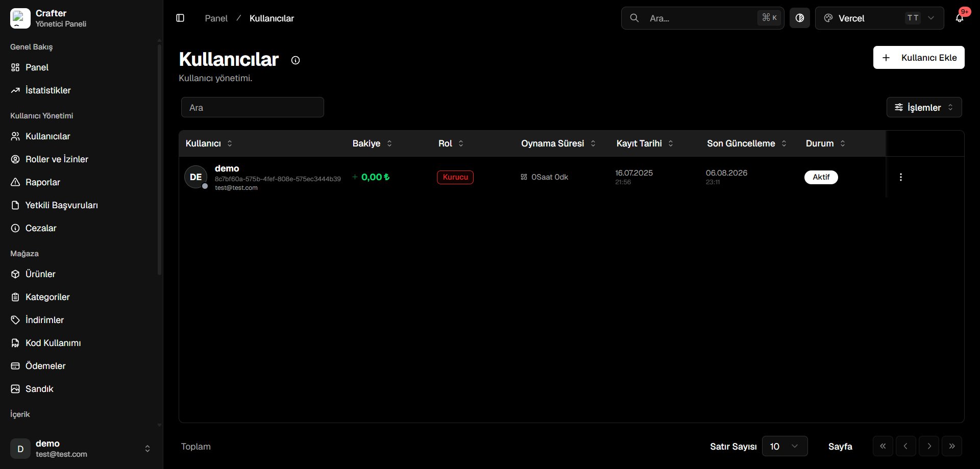
Task: Go to the last page
Action: tap(952, 446)
